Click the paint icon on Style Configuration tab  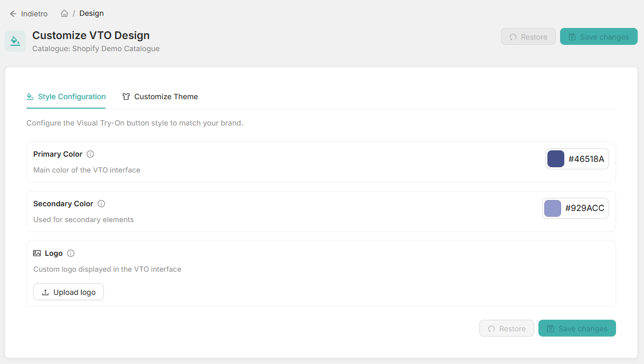31,97
